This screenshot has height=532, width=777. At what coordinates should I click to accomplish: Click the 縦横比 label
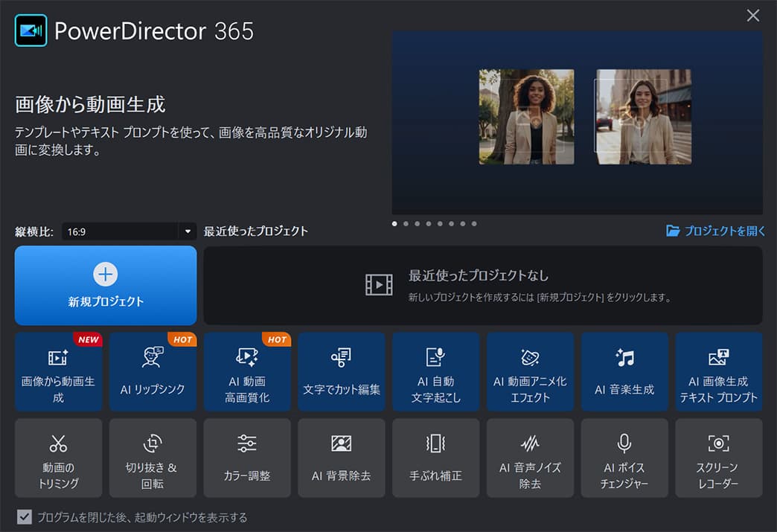point(34,232)
